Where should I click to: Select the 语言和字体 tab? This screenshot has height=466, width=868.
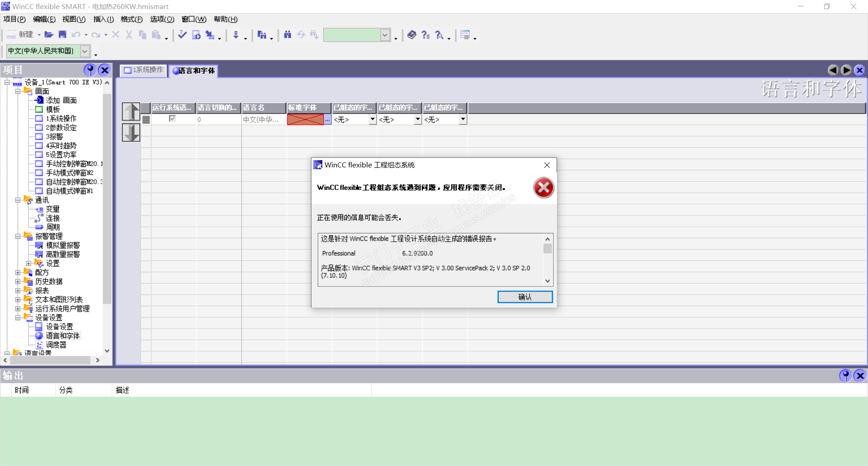193,71
